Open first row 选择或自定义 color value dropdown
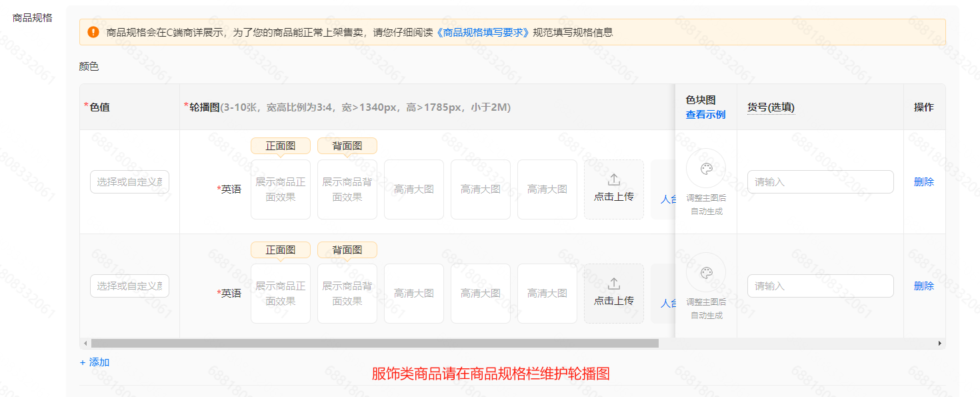 129,181
